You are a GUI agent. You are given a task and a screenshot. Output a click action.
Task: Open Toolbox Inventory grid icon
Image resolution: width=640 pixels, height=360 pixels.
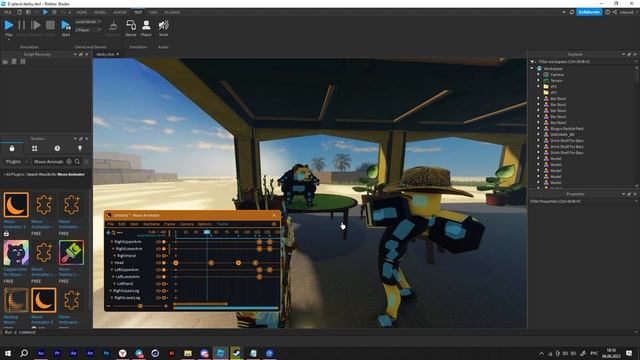click(x=35, y=148)
